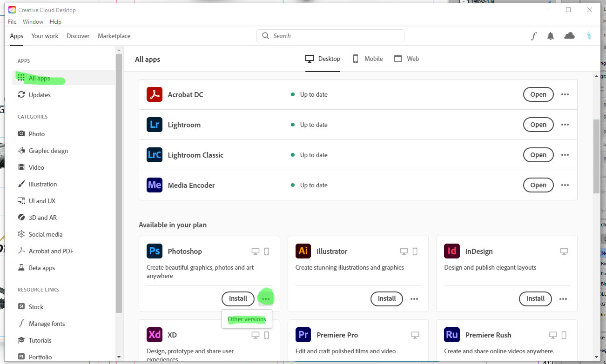Click the InDesign app icon

[x=452, y=251]
